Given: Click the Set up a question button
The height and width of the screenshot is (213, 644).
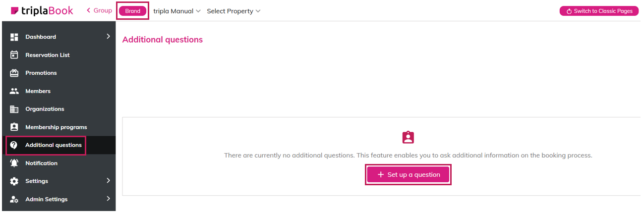Looking at the screenshot, I should [408, 174].
